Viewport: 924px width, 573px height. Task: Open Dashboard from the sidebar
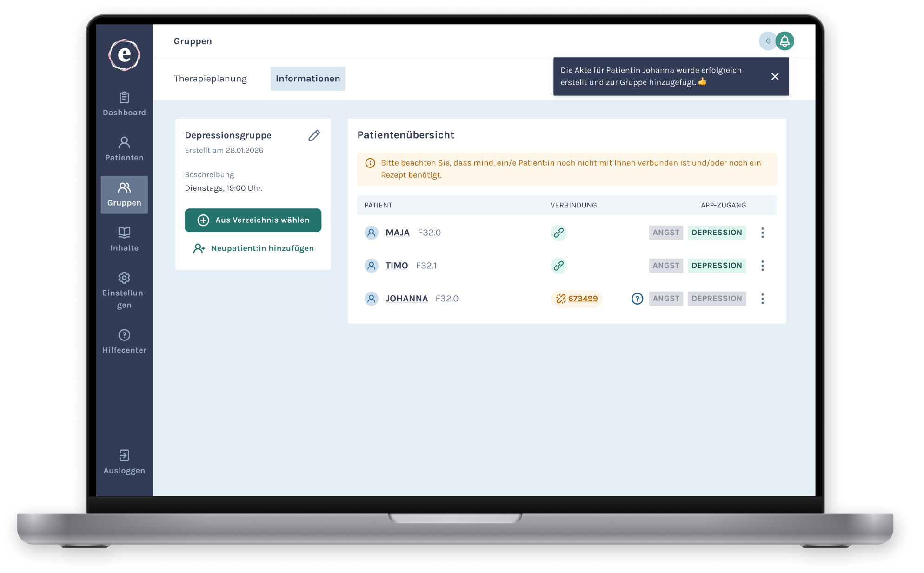(x=124, y=104)
